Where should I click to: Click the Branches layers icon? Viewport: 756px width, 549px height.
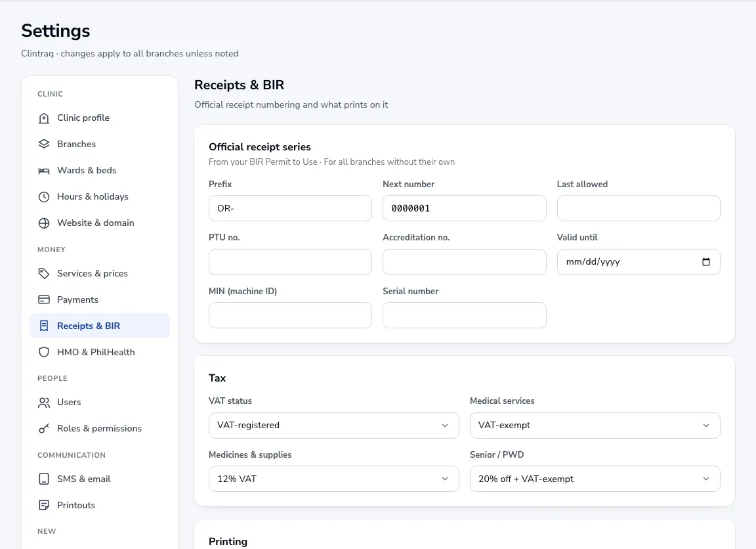point(44,144)
